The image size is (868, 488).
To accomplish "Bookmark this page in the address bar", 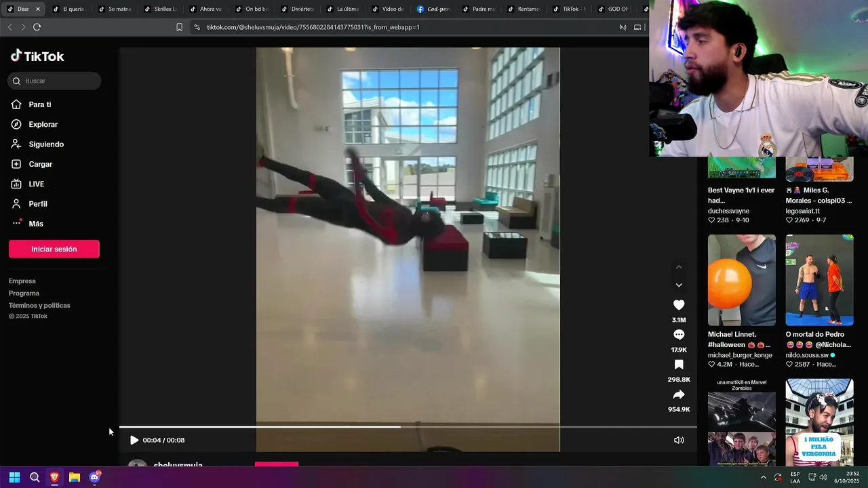I will pos(179,27).
